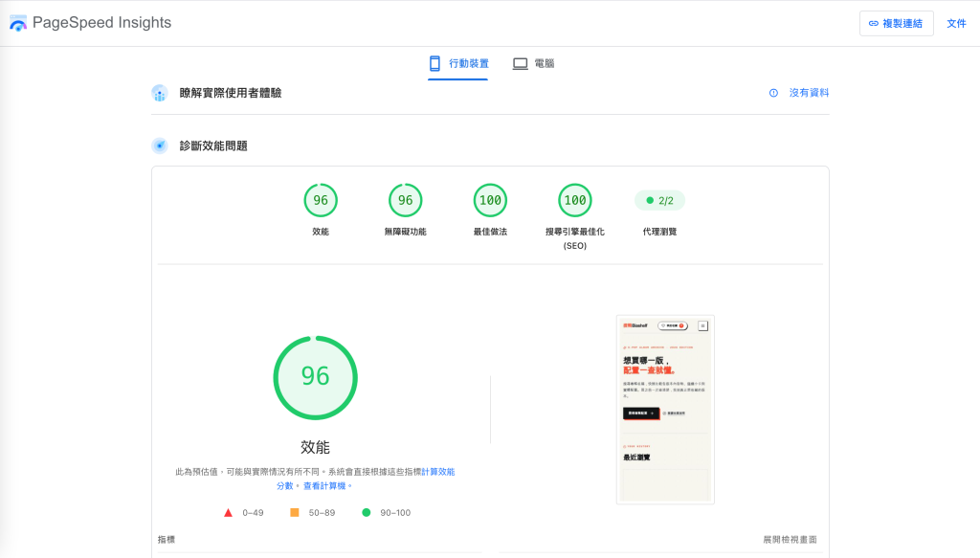Click the 最佳做法 label
The image size is (980, 558).
click(490, 232)
